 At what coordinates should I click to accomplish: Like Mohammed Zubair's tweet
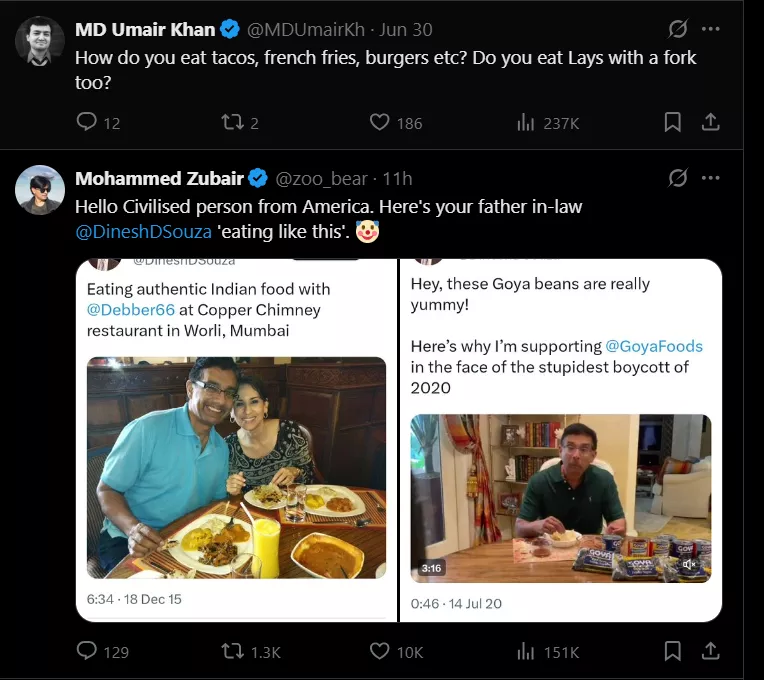pos(379,651)
